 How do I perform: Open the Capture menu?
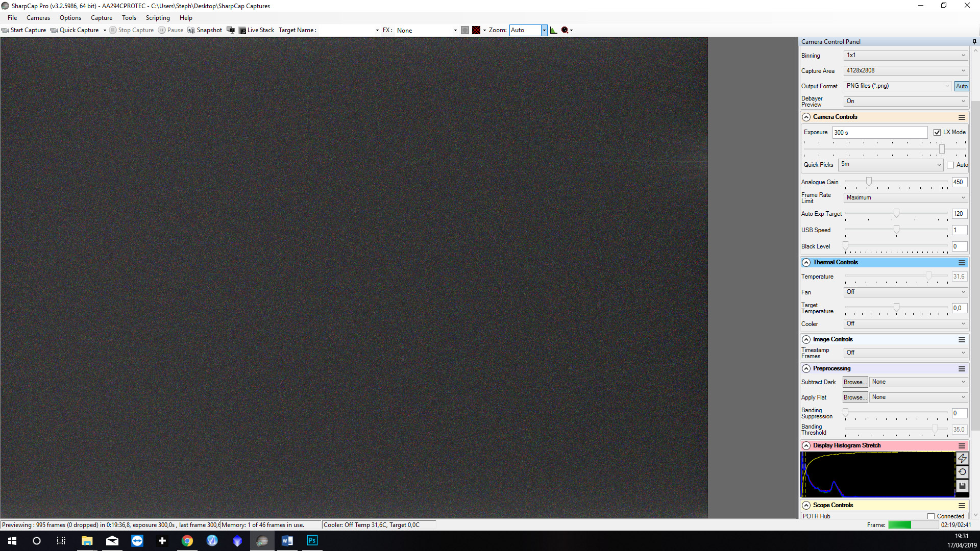click(x=102, y=18)
